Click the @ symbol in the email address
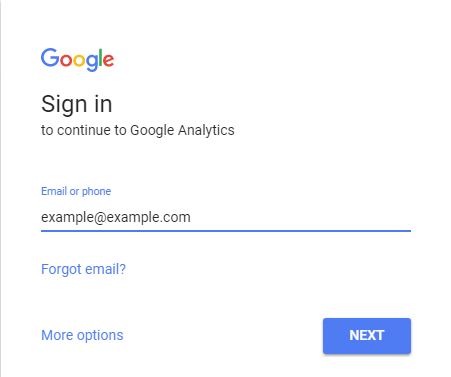This screenshot has height=377, width=451. (100, 218)
